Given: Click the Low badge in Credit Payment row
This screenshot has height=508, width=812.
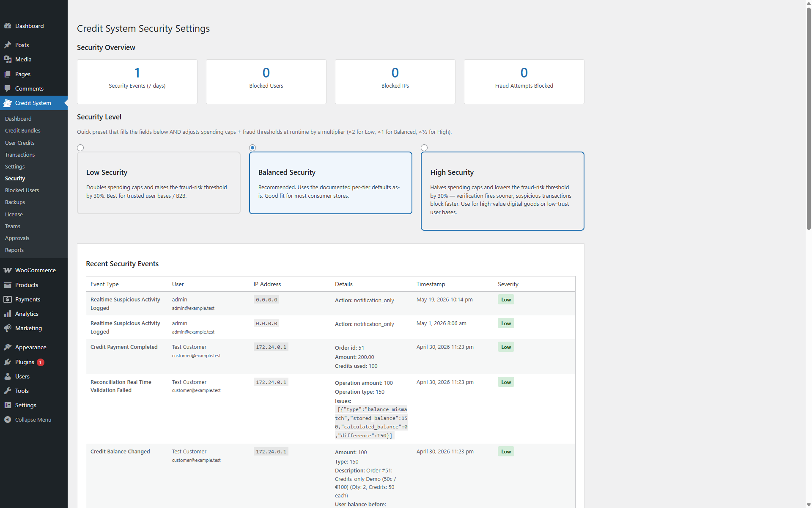Looking at the screenshot, I should (506, 347).
